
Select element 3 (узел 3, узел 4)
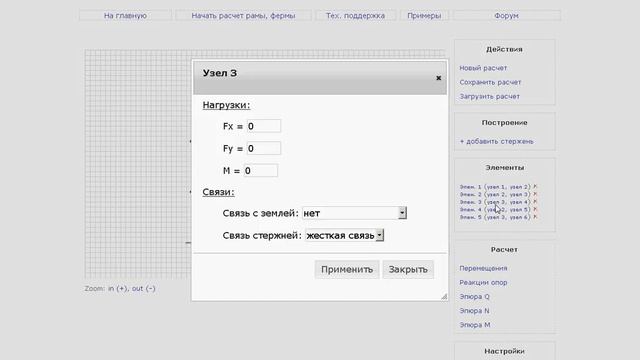pyautogui.click(x=495, y=202)
